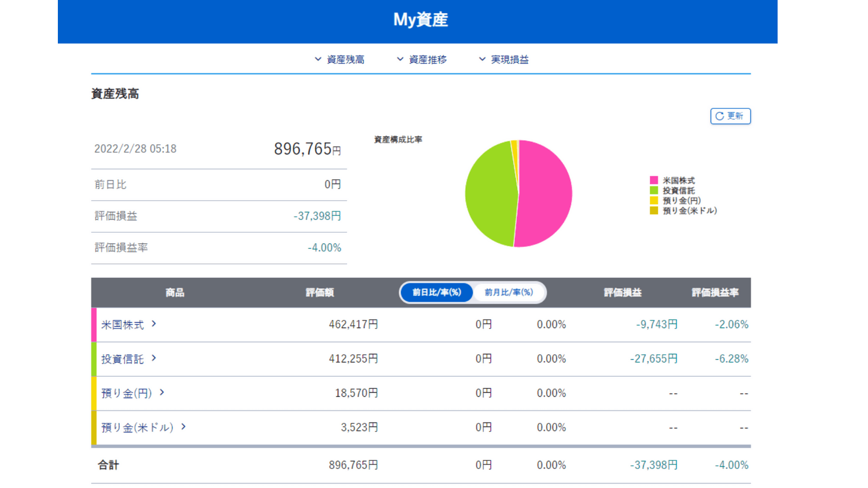The height and width of the screenshot is (488, 868).
Task: Click the -6.28% rate cell
Action: (x=731, y=359)
